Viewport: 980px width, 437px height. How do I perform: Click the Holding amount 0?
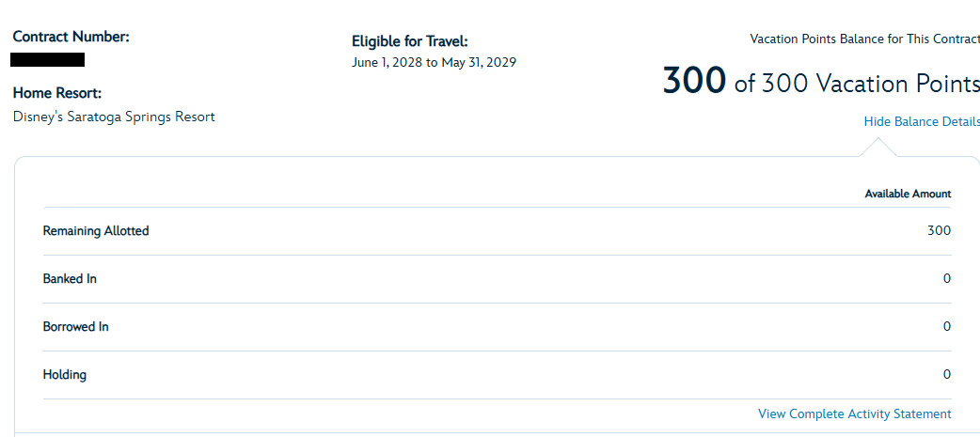click(x=947, y=375)
